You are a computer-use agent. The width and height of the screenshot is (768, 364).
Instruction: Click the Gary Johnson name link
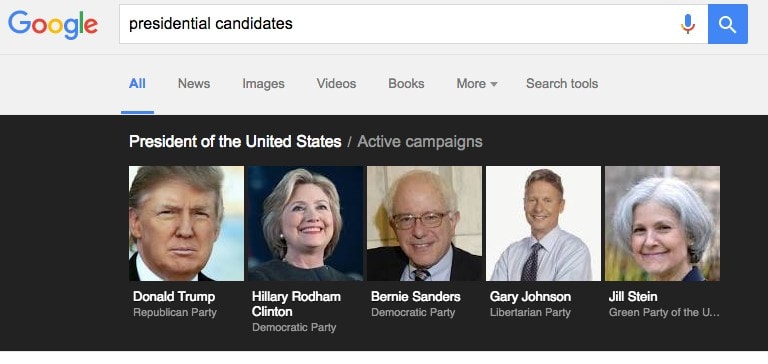tap(530, 297)
